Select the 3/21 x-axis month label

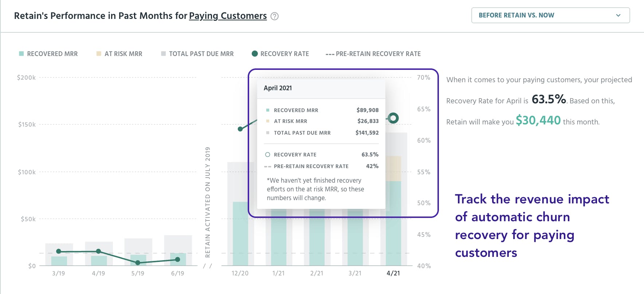point(355,273)
